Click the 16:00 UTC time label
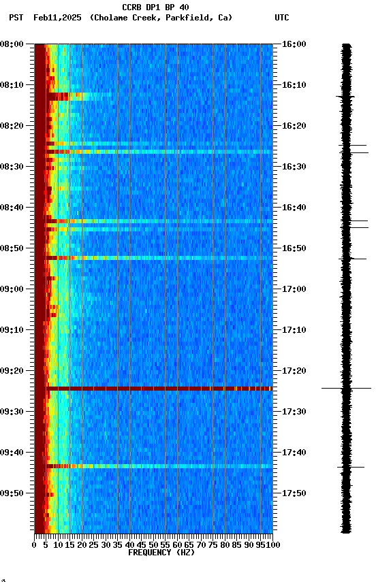376x588 pixels. click(294, 44)
